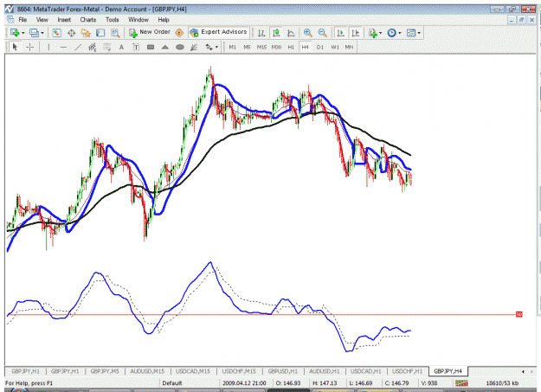
Task: Switch timeframe to MN
Action: point(349,47)
